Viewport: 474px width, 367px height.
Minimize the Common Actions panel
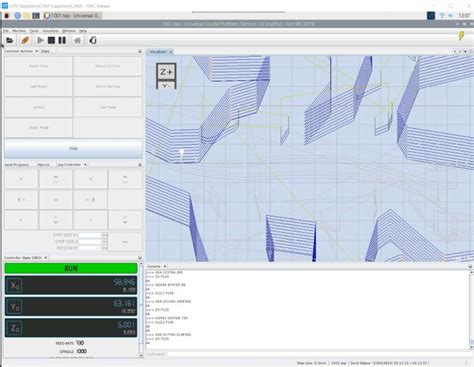click(x=140, y=51)
